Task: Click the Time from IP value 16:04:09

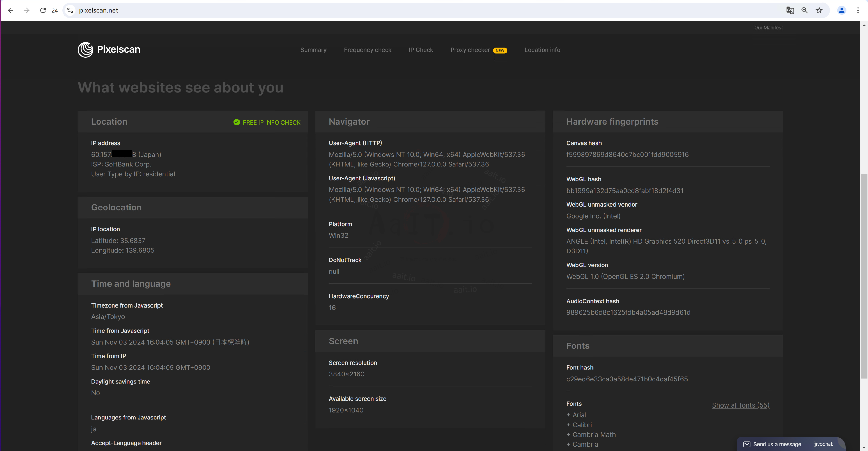Action: pos(151,367)
